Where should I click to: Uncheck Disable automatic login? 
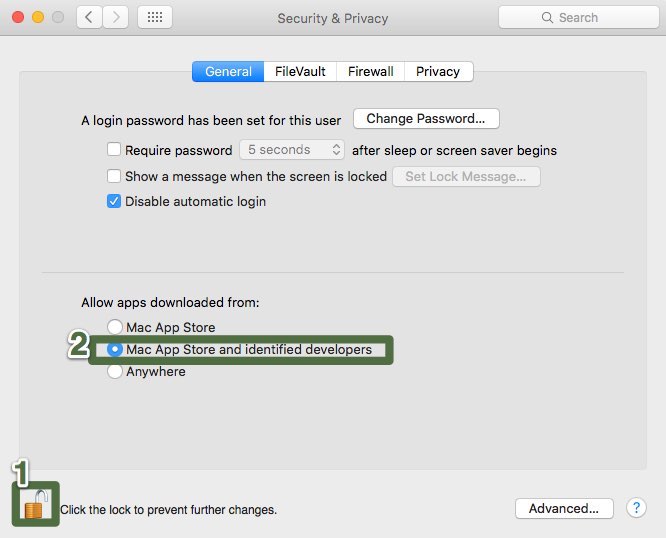click(114, 201)
